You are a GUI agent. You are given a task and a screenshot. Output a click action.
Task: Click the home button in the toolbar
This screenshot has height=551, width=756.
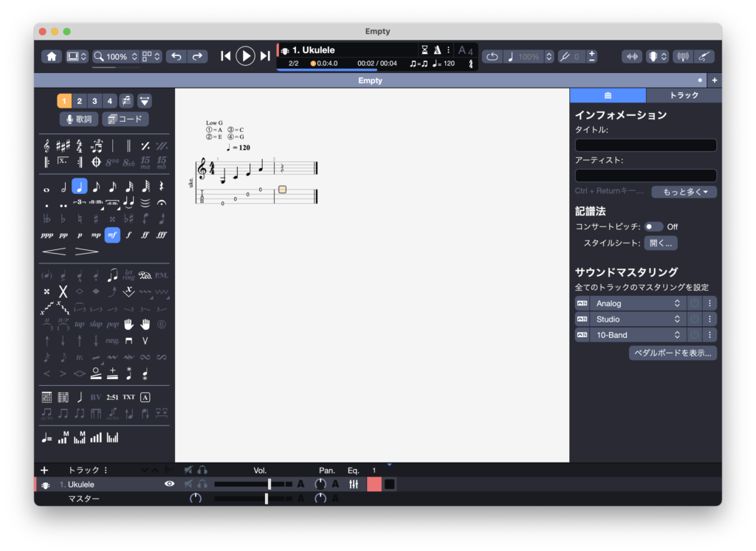[52, 56]
